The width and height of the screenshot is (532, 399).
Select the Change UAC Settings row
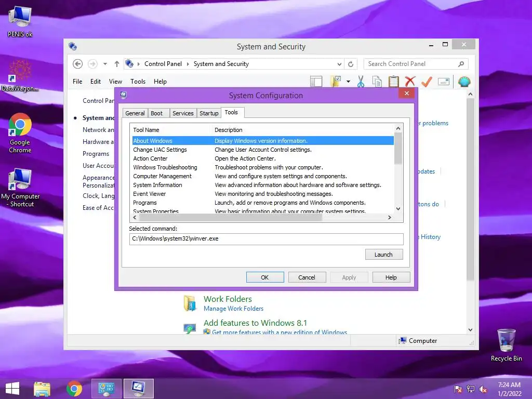[x=263, y=149]
